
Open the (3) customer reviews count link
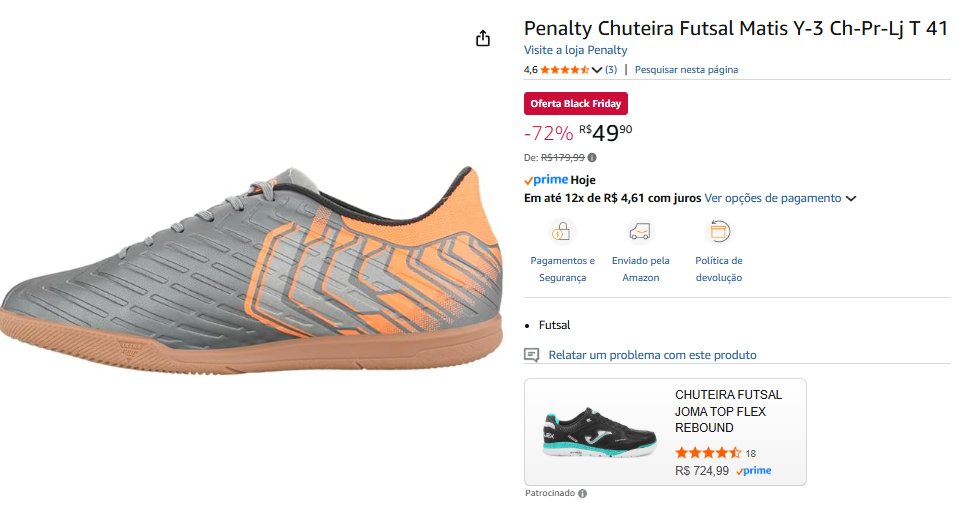coord(611,70)
